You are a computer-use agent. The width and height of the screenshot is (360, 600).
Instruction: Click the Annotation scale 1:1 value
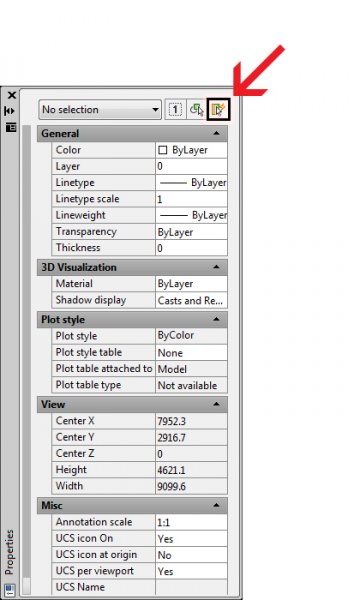click(191, 522)
